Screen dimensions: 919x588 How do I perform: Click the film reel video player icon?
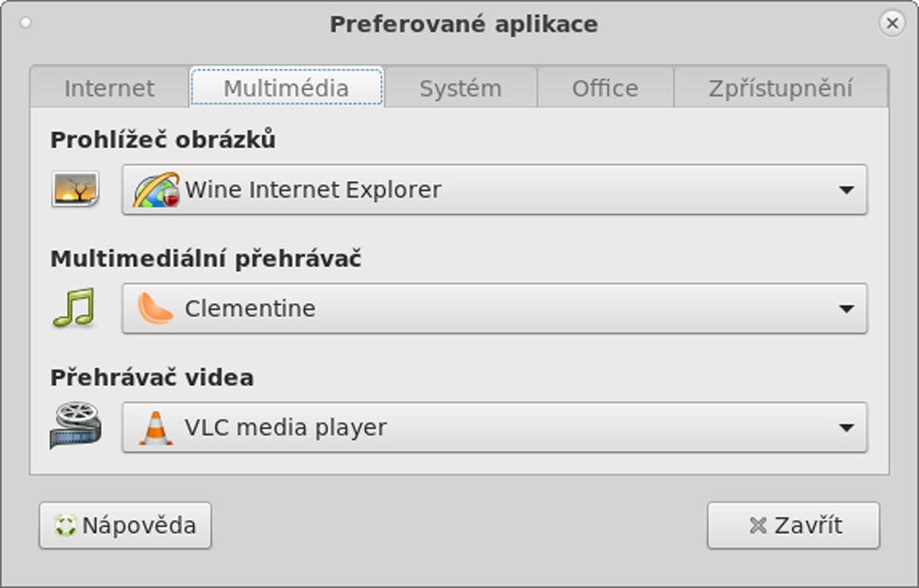[75, 425]
